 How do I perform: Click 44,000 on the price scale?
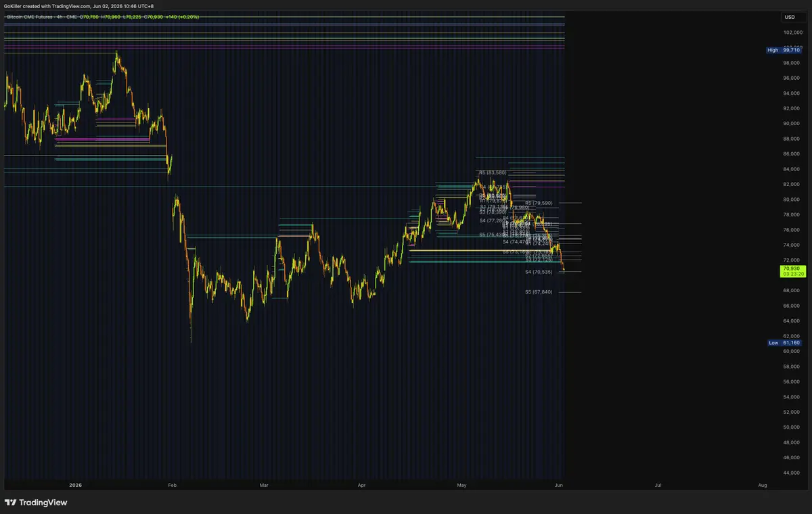click(x=791, y=473)
